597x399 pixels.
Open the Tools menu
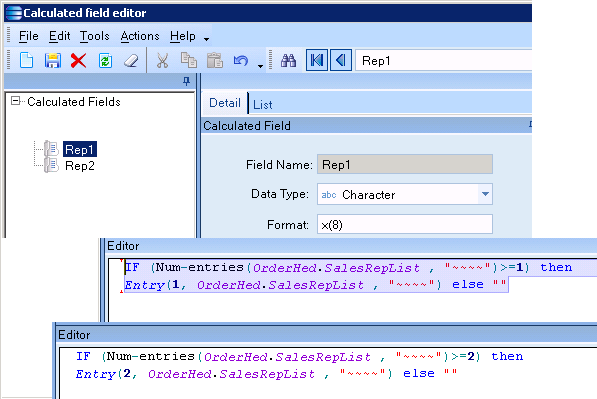94,36
